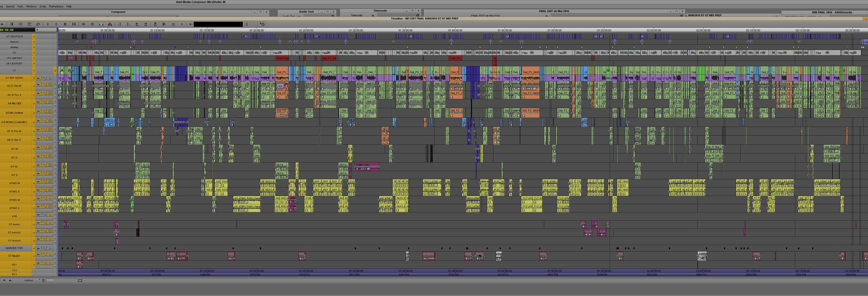Click the speaker volume icon in timeline toolbar

190,24
